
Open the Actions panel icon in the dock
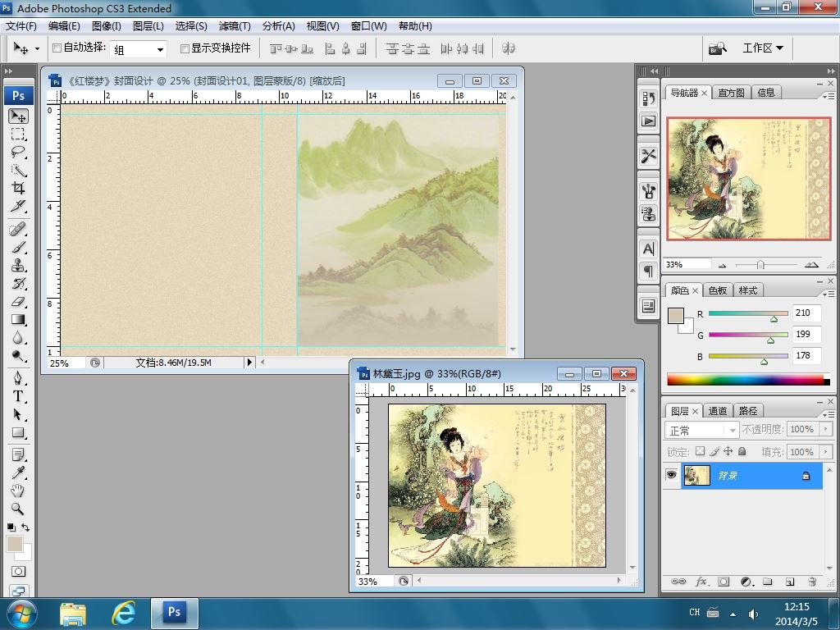pyautogui.click(x=649, y=121)
